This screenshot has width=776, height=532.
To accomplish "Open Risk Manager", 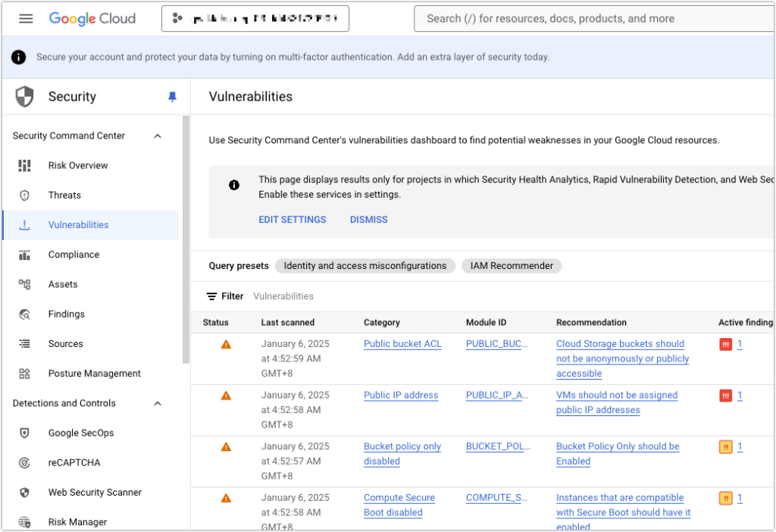I will 78,521.
